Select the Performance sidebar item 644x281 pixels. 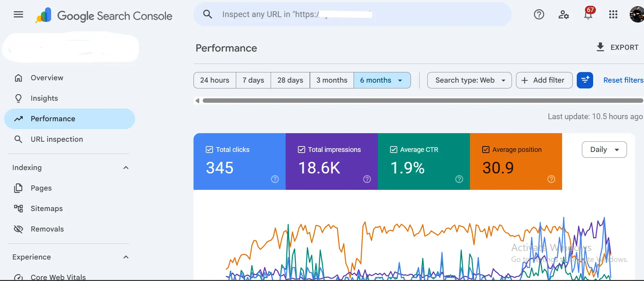click(x=70, y=119)
